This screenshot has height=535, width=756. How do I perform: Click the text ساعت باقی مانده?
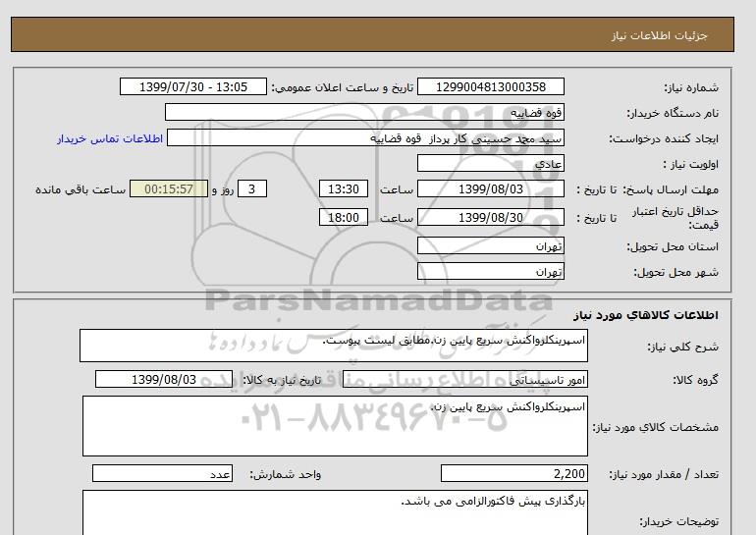(x=81, y=189)
